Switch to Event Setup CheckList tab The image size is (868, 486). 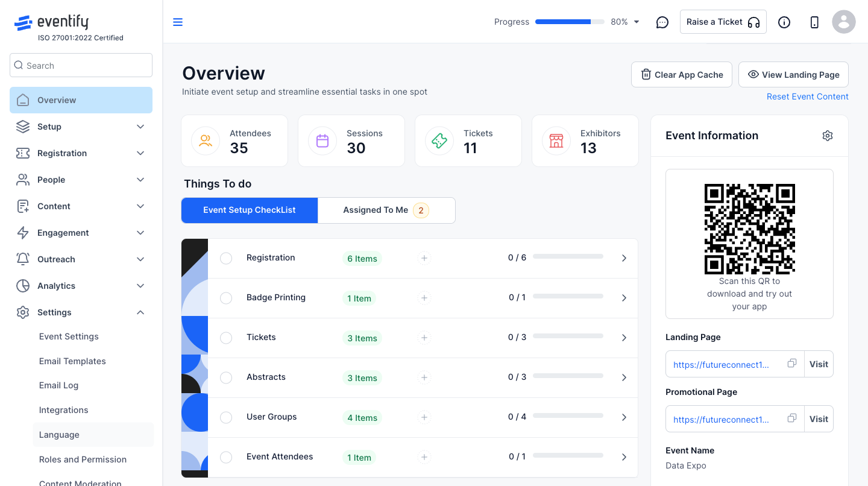click(250, 210)
